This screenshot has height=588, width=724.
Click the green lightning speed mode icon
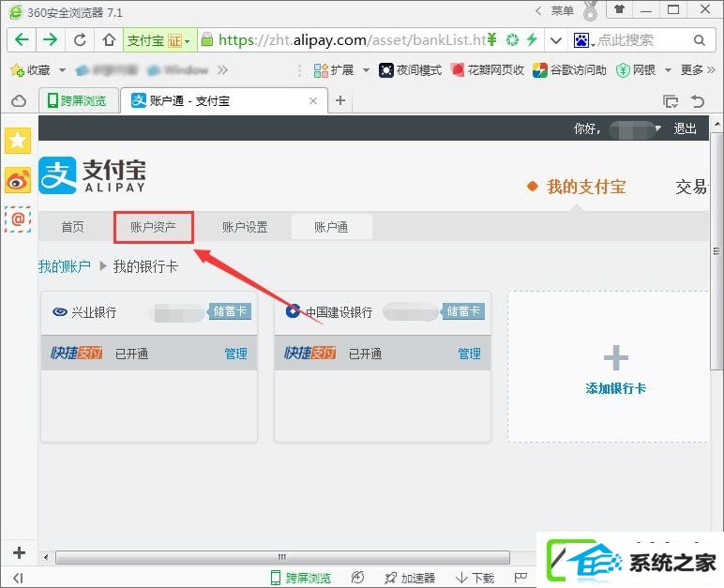point(532,39)
